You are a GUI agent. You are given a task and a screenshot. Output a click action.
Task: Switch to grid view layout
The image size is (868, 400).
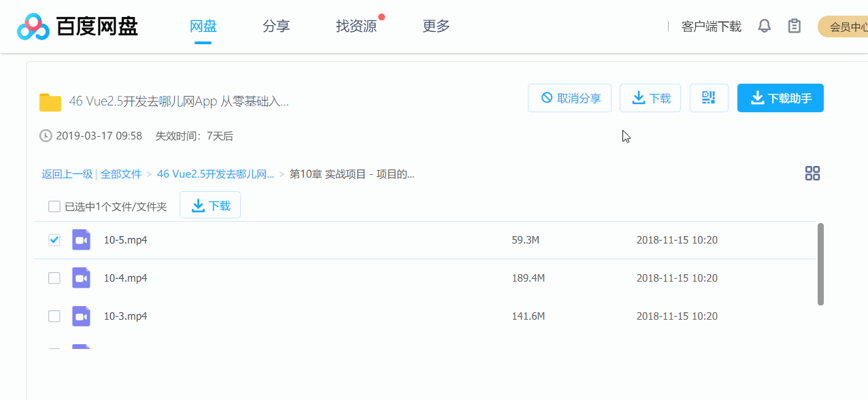click(812, 173)
